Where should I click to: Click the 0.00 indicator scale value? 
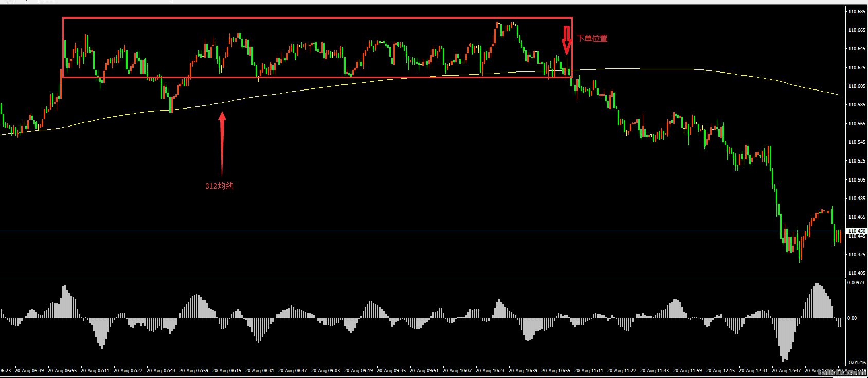852,318
